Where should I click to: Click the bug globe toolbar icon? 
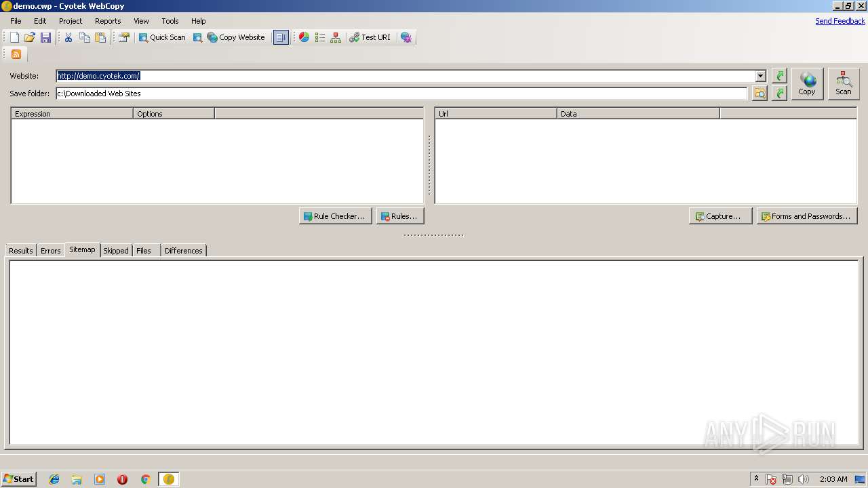tap(406, 37)
